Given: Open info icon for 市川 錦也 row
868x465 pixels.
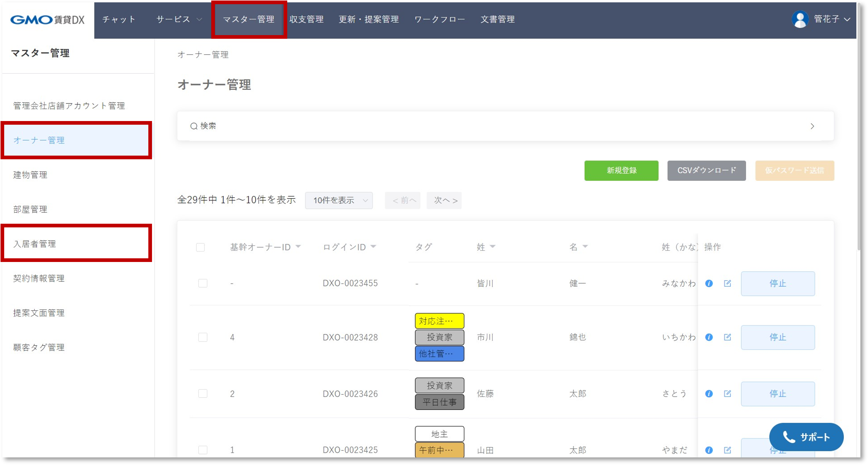Looking at the screenshot, I should point(709,337).
